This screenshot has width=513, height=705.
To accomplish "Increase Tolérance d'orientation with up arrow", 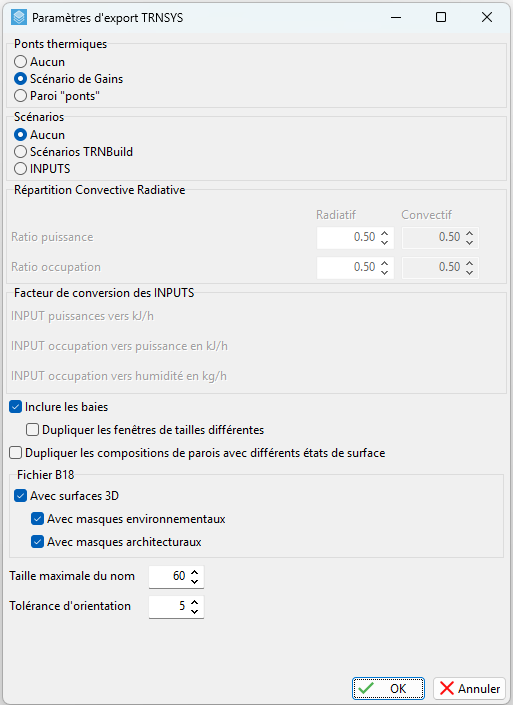I will (x=195, y=602).
